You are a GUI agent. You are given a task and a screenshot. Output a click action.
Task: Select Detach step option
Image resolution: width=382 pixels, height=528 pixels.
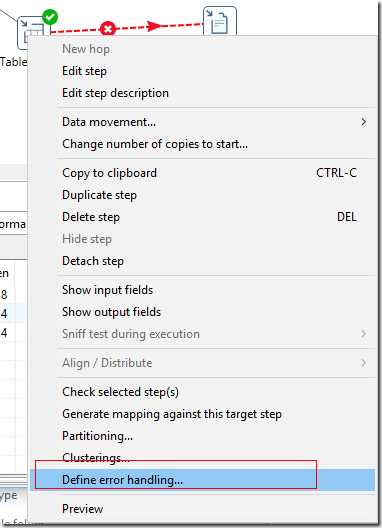(x=93, y=261)
